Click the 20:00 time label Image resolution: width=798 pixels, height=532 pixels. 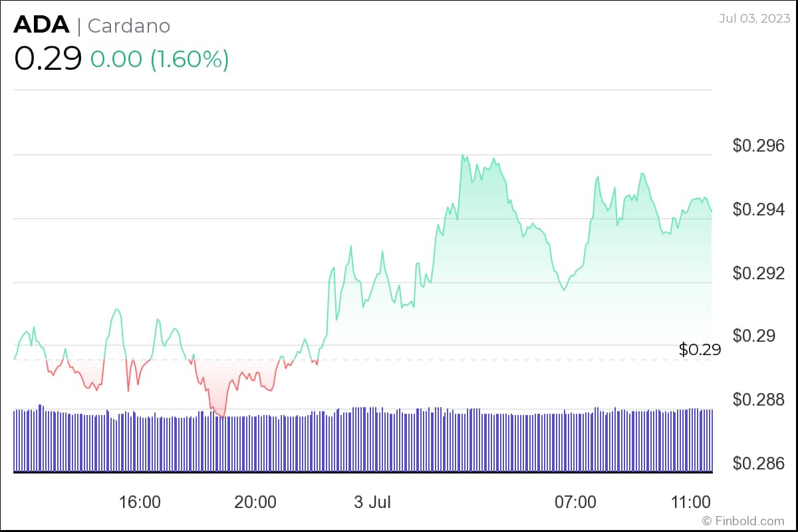click(x=255, y=502)
